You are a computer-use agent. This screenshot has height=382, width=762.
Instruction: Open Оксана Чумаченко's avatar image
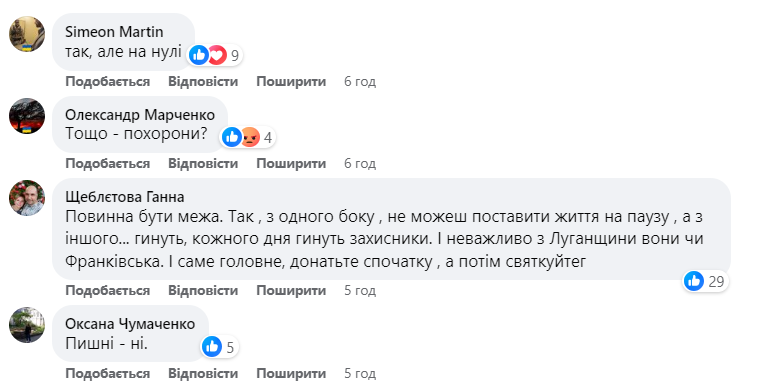(27, 325)
